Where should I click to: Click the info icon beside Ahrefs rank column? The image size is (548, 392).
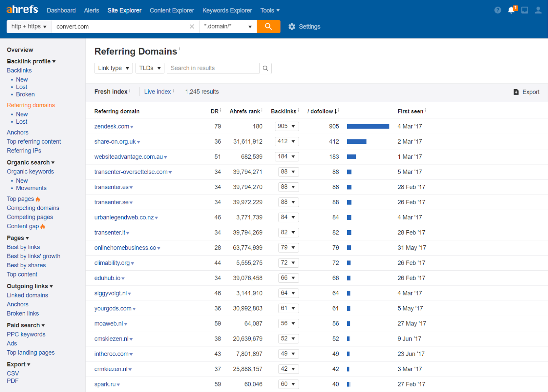[x=262, y=110]
